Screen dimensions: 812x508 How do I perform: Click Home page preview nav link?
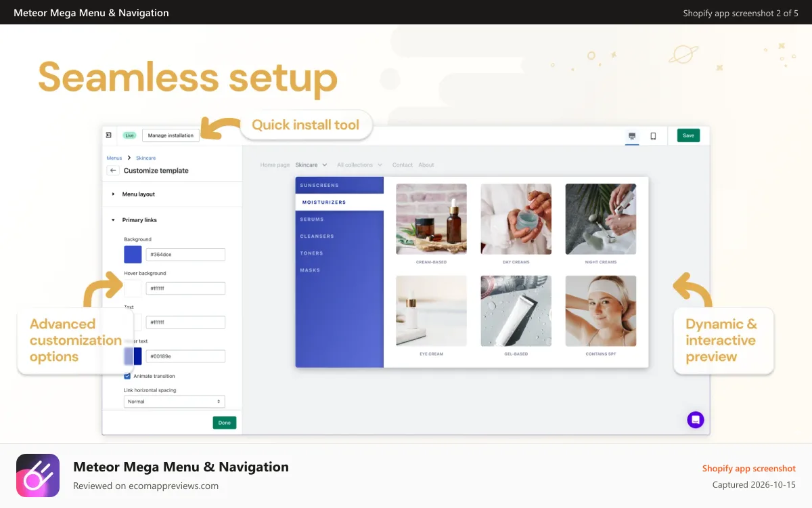coord(275,165)
